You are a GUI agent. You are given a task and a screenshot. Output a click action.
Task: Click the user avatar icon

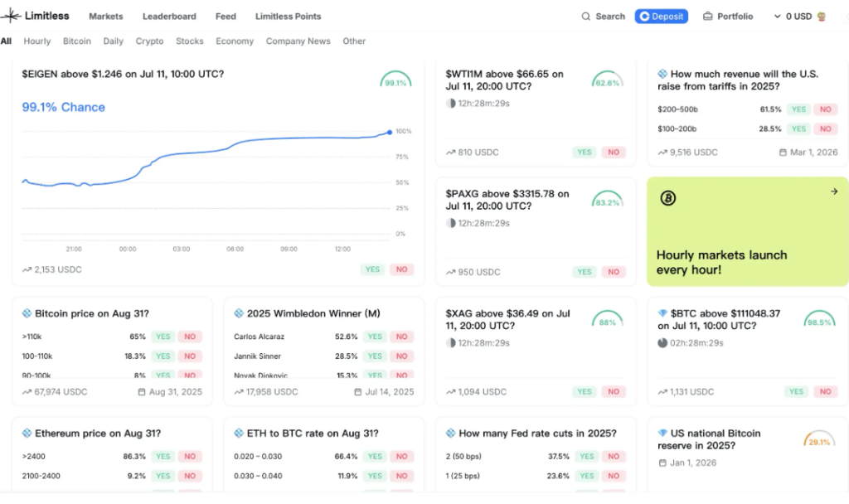822,17
